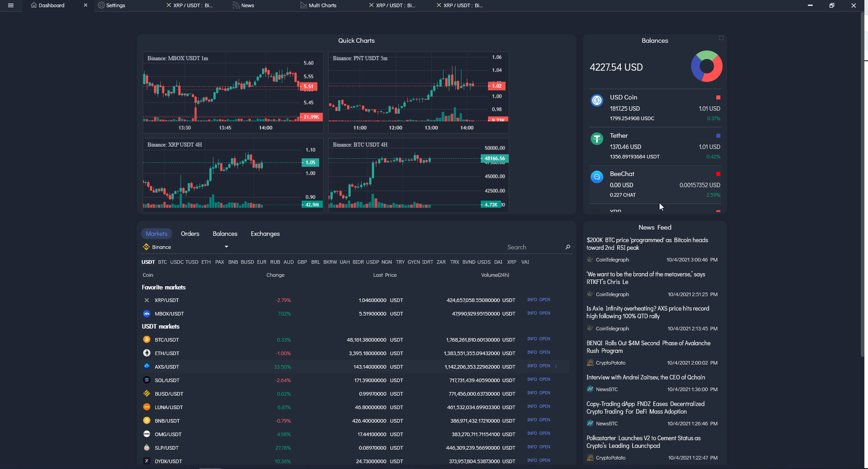Click the OMG/USDT coin icon
Image resolution: width=868 pixels, height=469 pixels.
(x=146, y=434)
